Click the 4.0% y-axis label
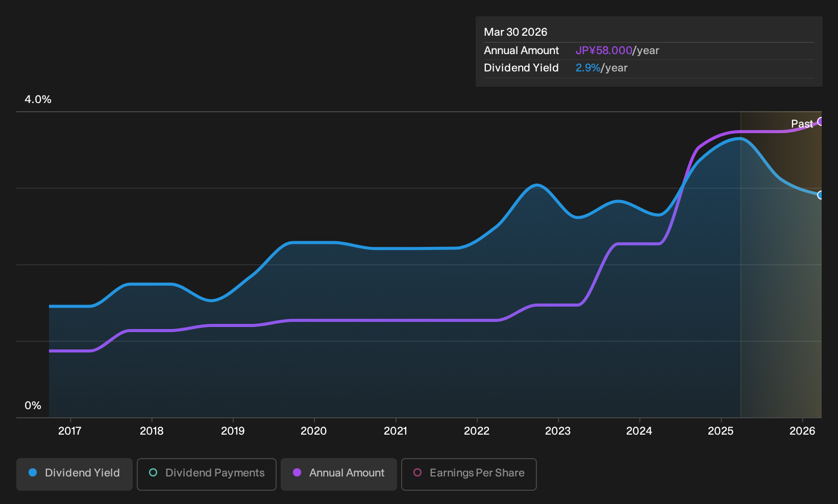This screenshot has width=838, height=504. [38, 99]
